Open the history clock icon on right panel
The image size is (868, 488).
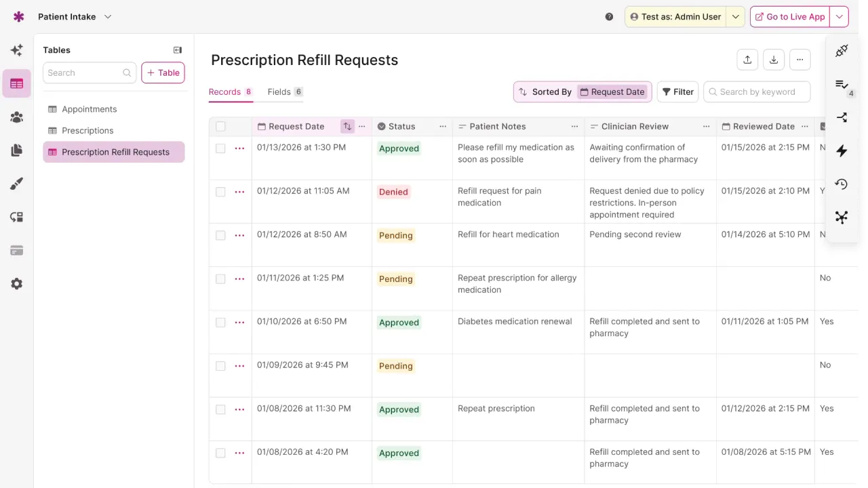tap(842, 184)
